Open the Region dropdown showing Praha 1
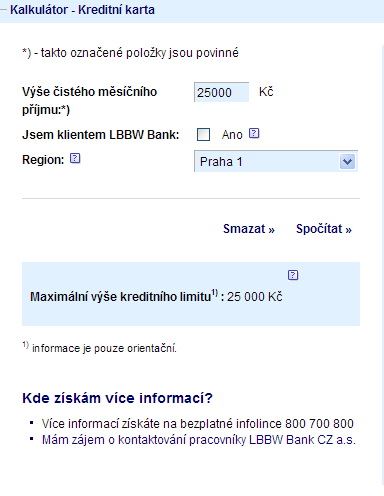Screen dimensions: 384x496 coord(276,161)
